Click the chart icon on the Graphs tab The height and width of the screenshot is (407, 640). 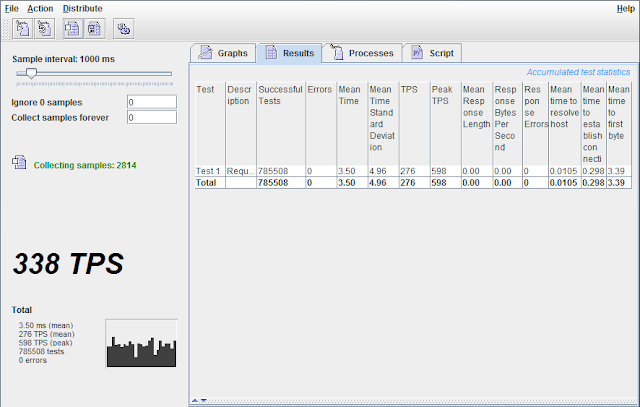tap(205, 54)
